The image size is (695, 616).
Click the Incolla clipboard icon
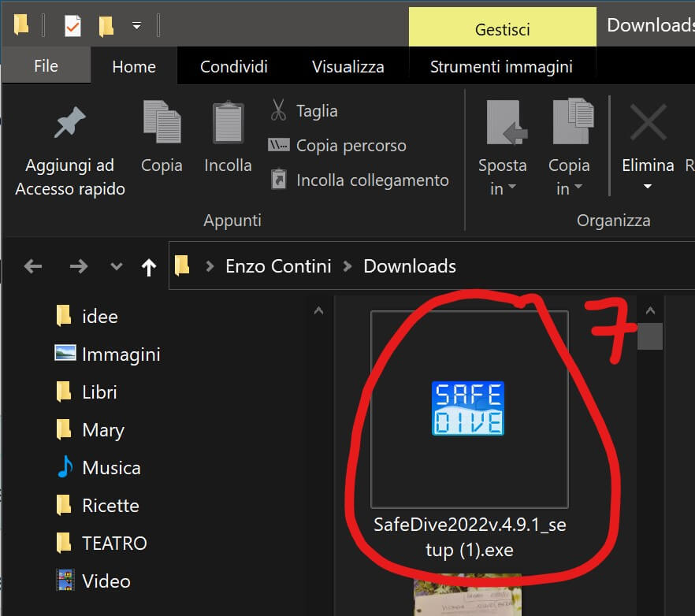coord(228,124)
